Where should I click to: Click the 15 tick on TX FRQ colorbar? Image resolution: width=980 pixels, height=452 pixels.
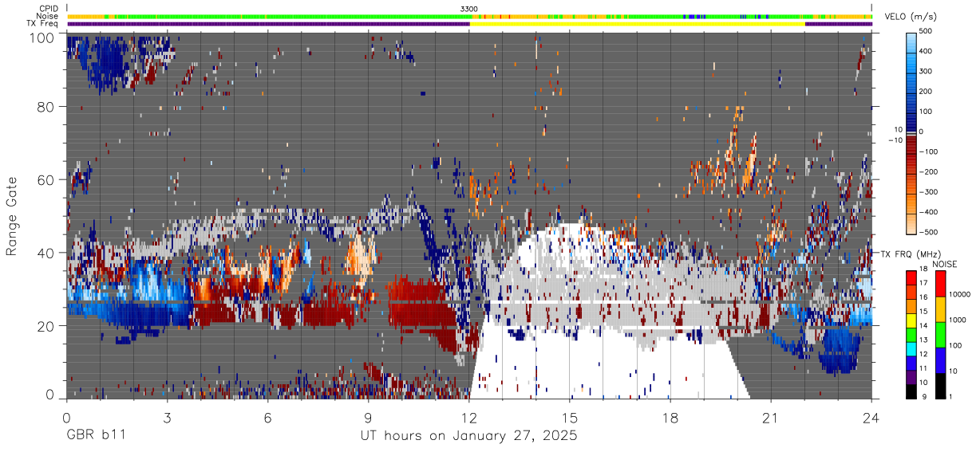(x=924, y=312)
